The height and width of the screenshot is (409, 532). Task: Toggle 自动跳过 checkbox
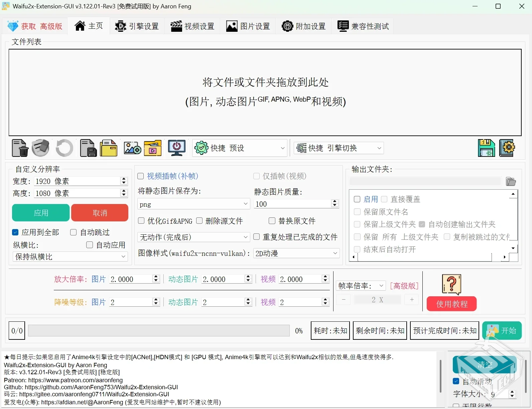point(74,232)
